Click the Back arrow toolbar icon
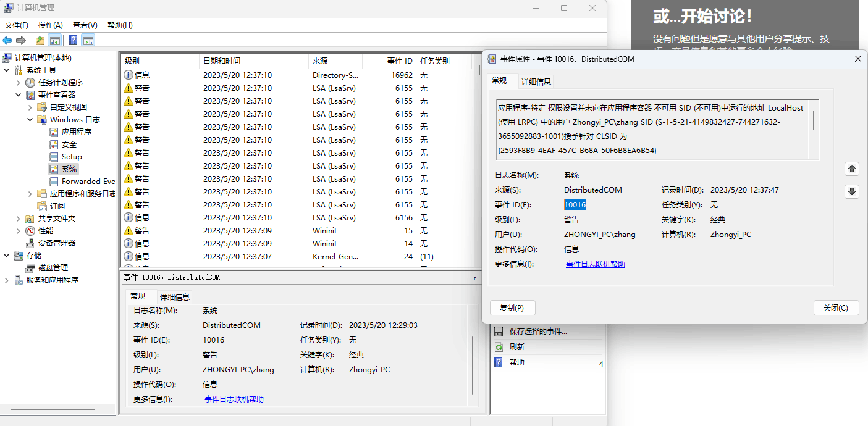 click(7, 41)
